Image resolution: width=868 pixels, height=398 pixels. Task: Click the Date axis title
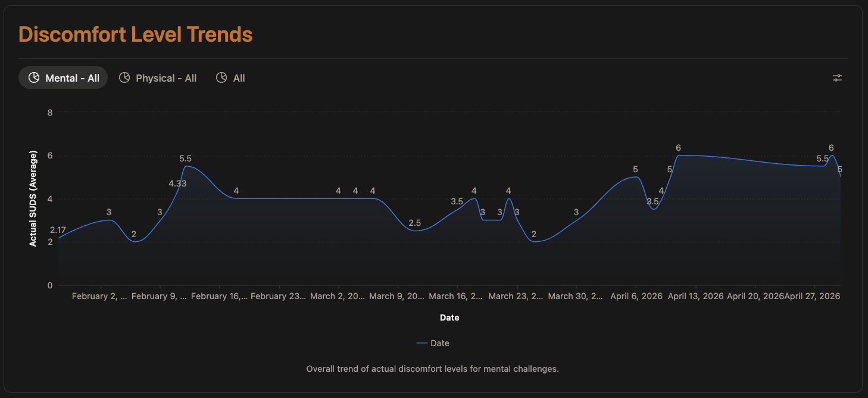click(x=449, y=318)
